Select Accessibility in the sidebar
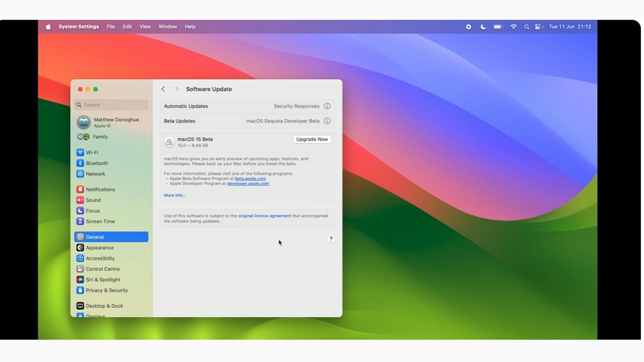Screen dimensions: 644x362 point(111,258)
